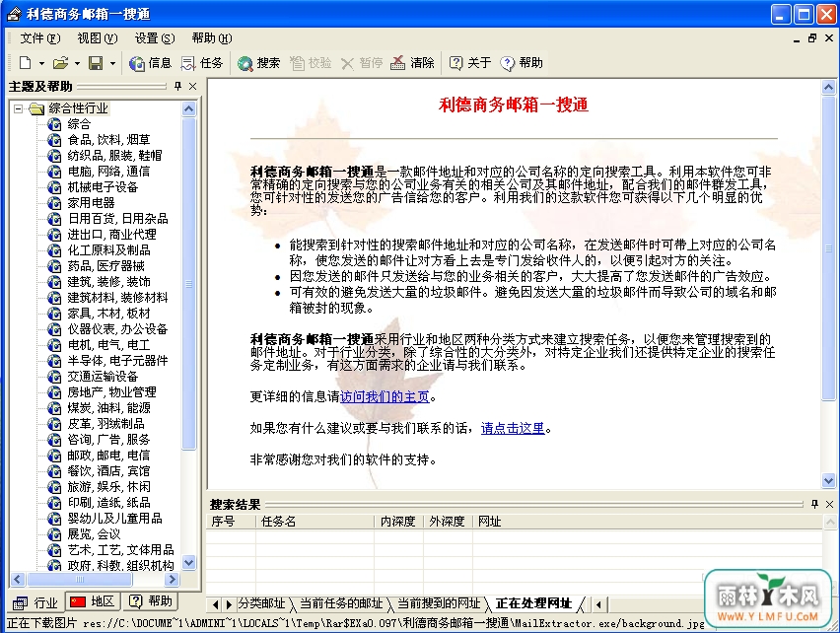Select 食品, 饮料, 烟草 category
840x633 pixels.
point(108,140)
